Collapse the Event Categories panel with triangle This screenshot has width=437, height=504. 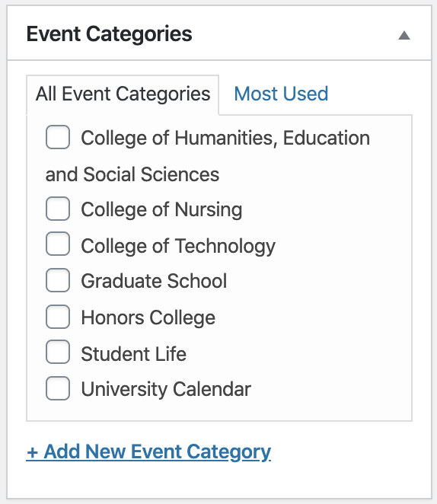click(404, 35)
